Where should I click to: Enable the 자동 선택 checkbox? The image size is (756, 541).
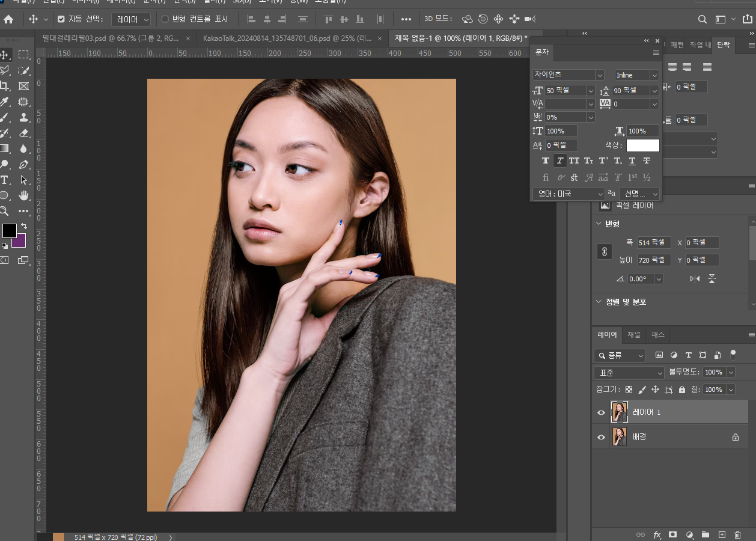tap(61, 19)
